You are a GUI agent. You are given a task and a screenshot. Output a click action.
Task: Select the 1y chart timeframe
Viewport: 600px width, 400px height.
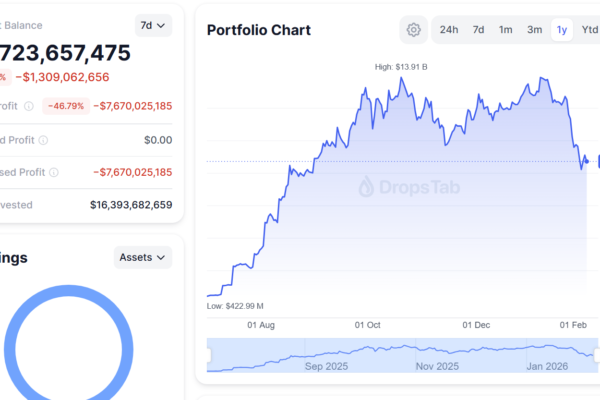tap(562, 30)
